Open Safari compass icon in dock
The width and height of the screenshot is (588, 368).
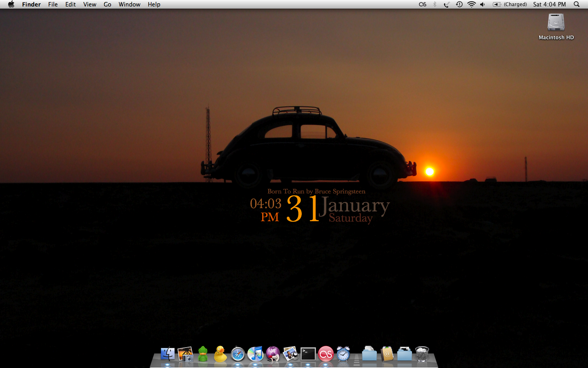click(238, 354)
